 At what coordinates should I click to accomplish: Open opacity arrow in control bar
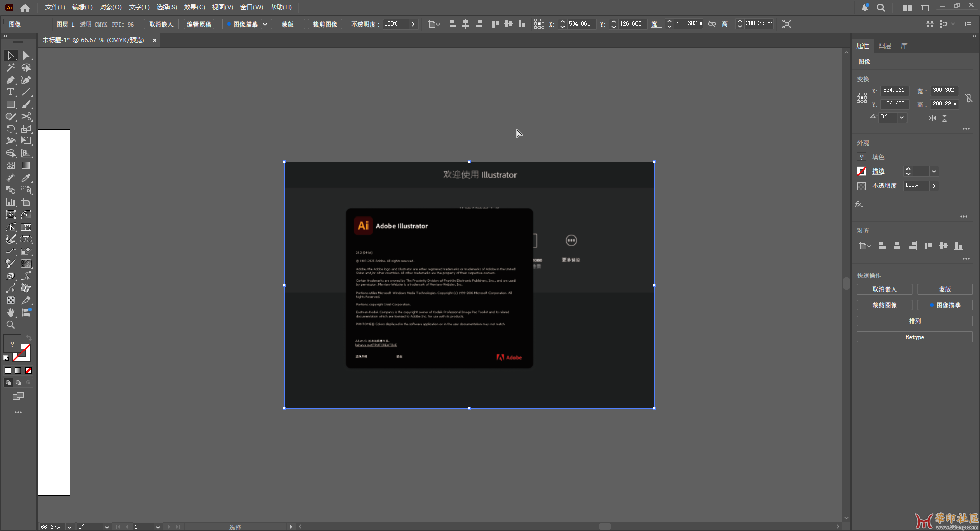tap(413, 24)
